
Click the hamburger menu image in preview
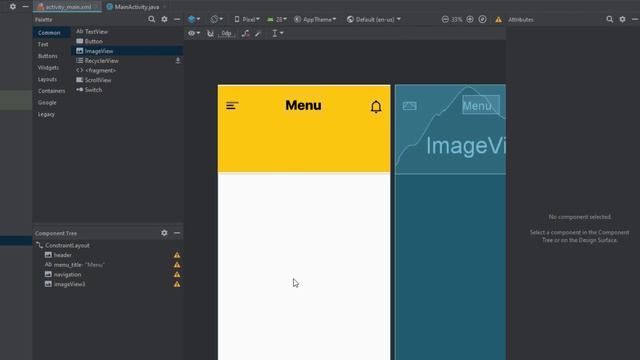coord(232,106)
